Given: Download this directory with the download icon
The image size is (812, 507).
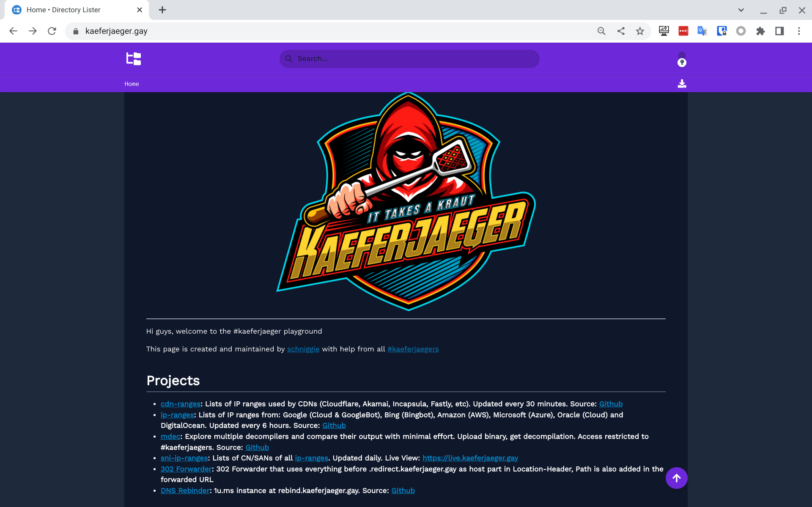Looking at the screenshot, I should pyautogui.click(x=682, y=84).
